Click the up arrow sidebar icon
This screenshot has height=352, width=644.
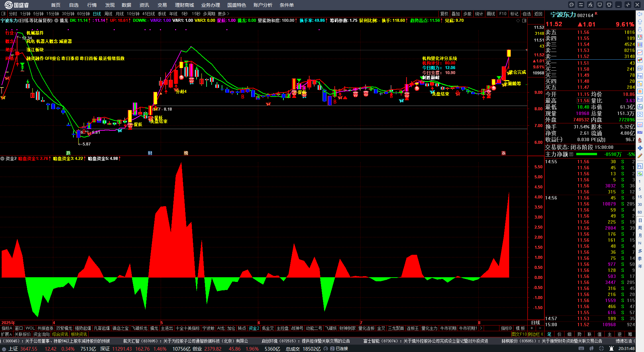(640, 21)
